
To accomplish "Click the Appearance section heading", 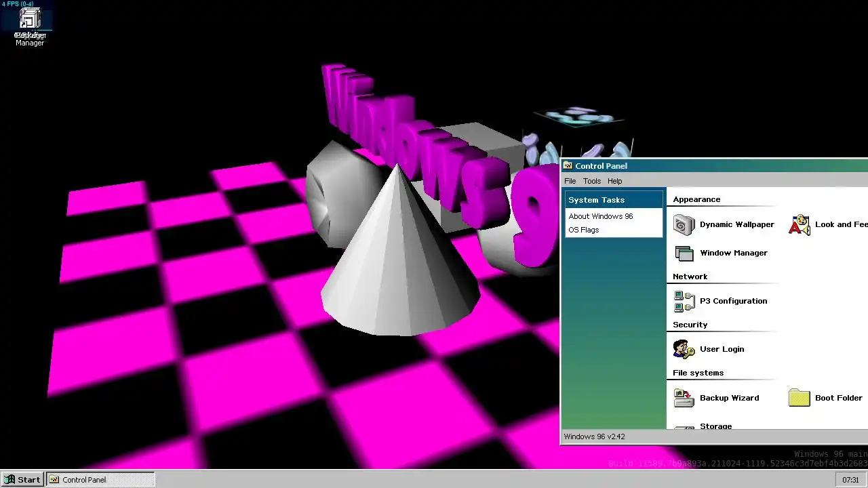I will pos(696,199).
